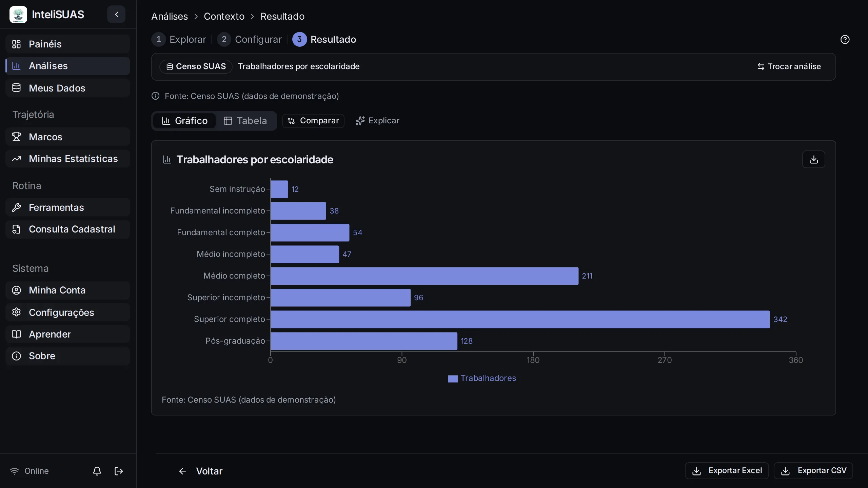Open Ferramentas
This screenshot has height=488, width=868.
point(68,207)
